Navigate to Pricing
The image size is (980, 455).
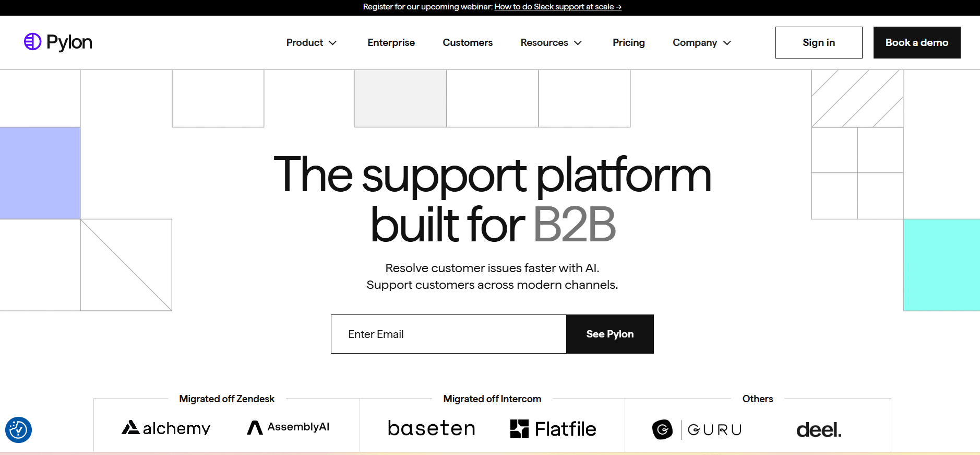click(629, 43)
